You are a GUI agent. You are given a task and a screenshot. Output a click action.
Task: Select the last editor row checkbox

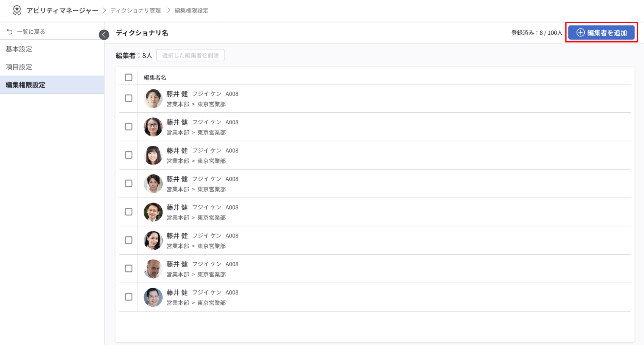tap(129, 297)
